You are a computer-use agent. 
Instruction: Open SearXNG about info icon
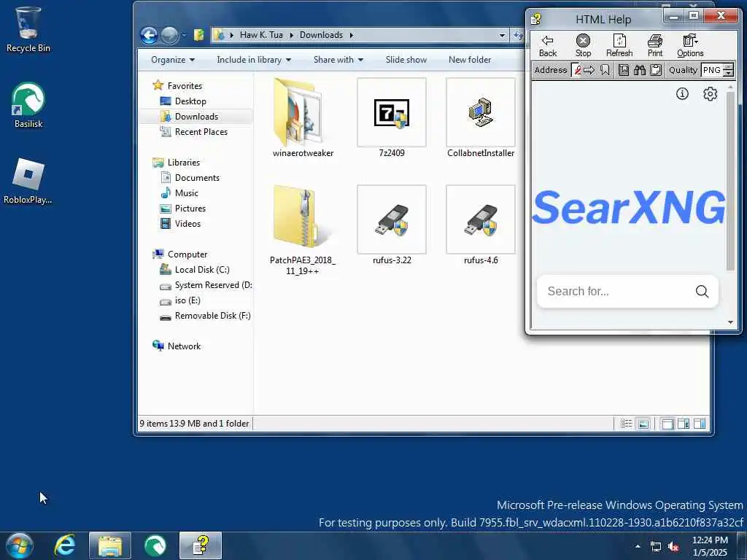pyautogui.click(x=682, y=94)
